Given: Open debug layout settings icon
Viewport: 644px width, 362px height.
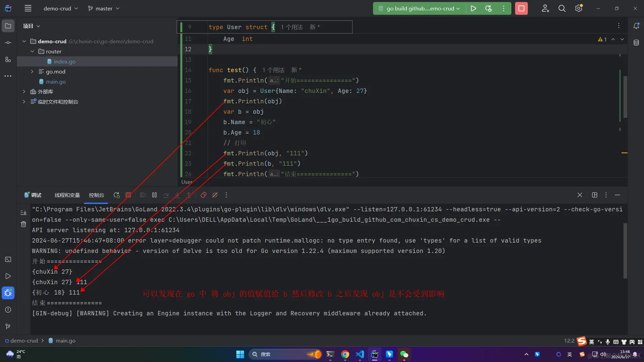Looking at the screenshot, I should click(595, 195).
